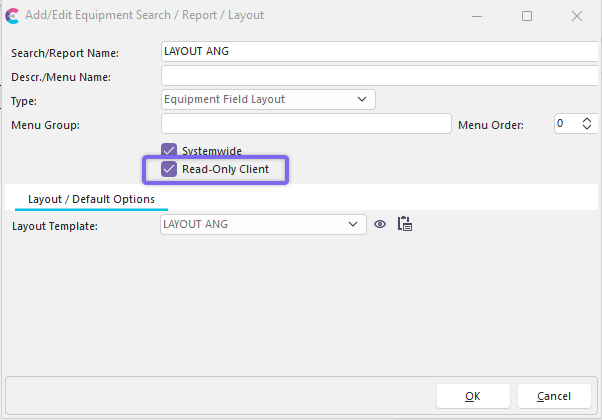Click into the Search/Report Name field

380,51
